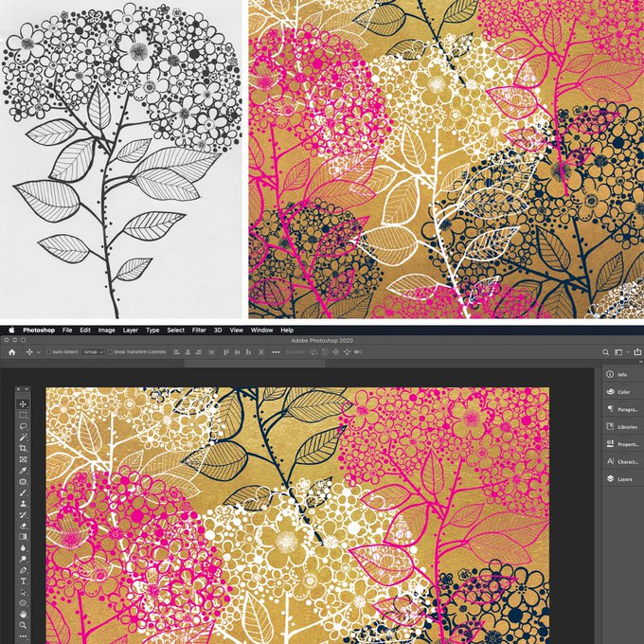644x644 pixels.
Task: Open the Libraries panel
Action: click(622, 427)
